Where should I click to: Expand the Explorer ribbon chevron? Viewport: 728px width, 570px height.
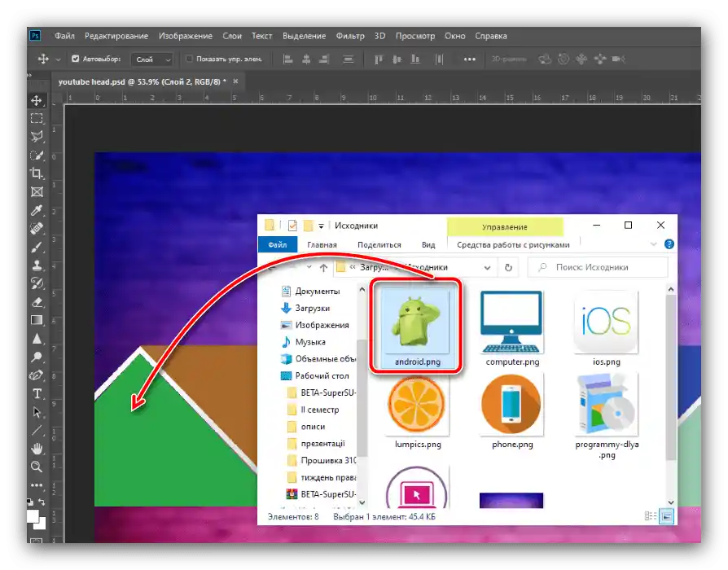[x=654, y=244]
